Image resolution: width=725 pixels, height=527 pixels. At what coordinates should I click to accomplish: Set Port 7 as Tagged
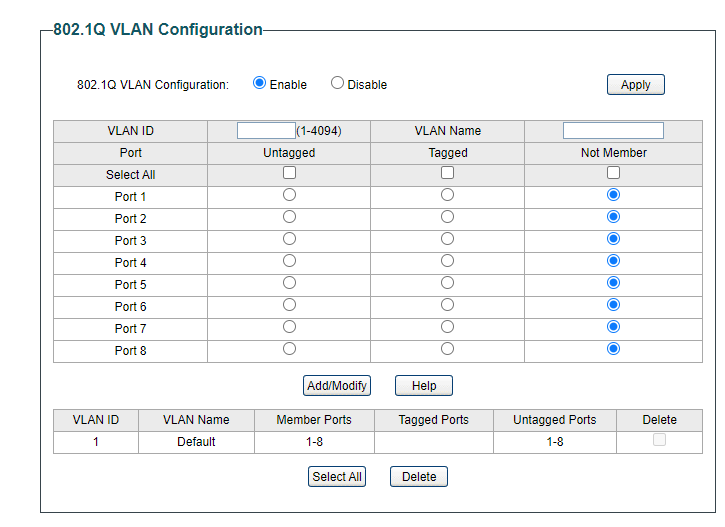447,327
